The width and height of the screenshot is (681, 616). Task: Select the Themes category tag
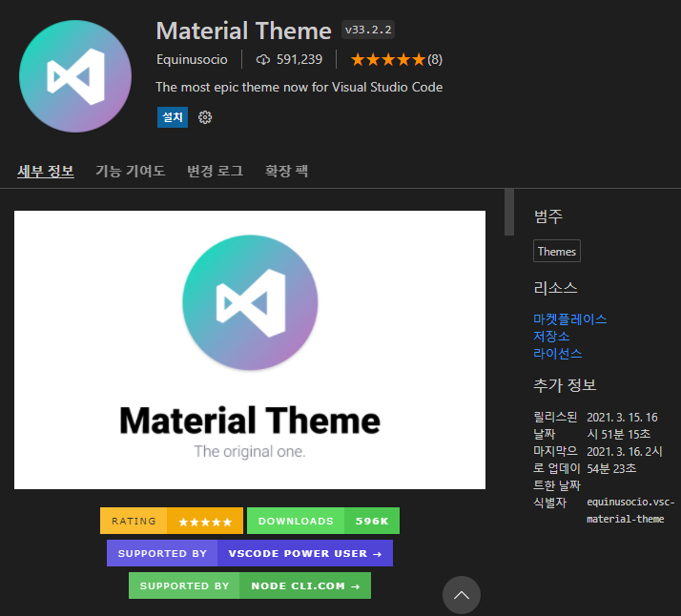[557, 251]
